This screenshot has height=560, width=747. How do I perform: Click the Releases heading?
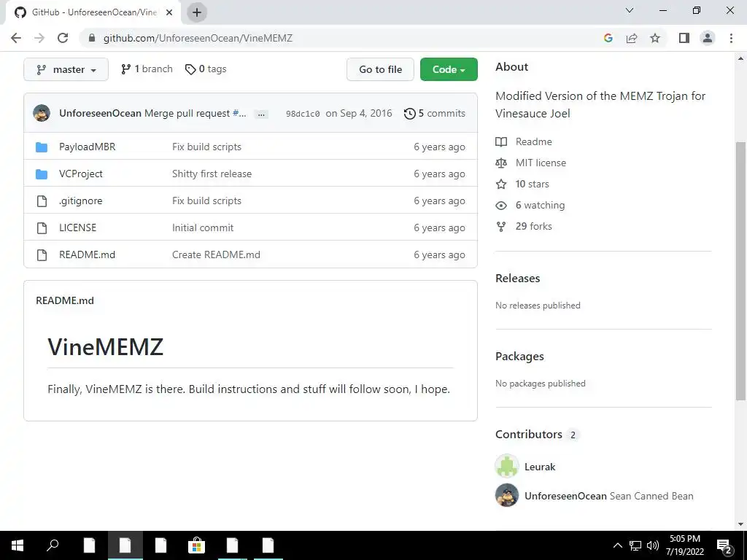pyautogui.click(x=517, y=278)
